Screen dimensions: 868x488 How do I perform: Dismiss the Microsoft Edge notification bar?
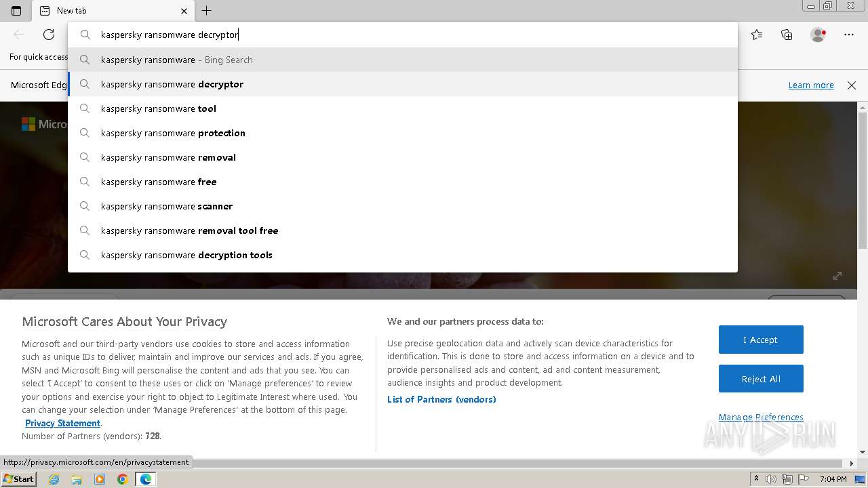coord(852,85)
